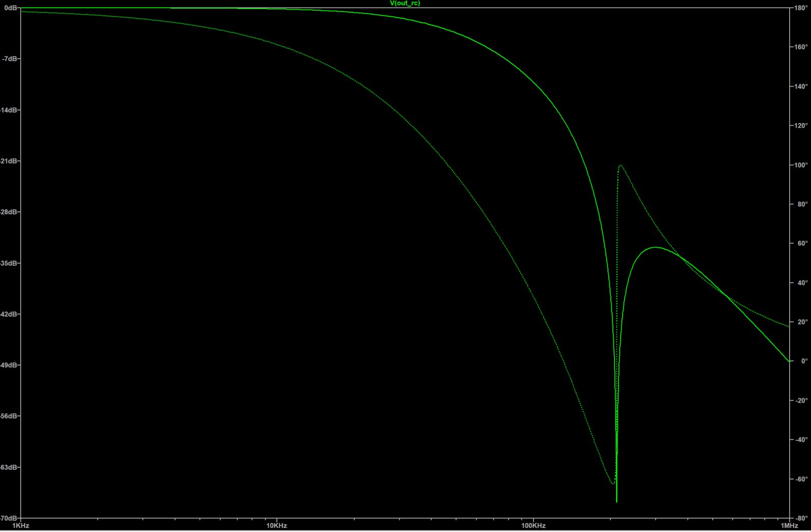
Task: Click the 100KHz frequency axis label
Action: 533,525
